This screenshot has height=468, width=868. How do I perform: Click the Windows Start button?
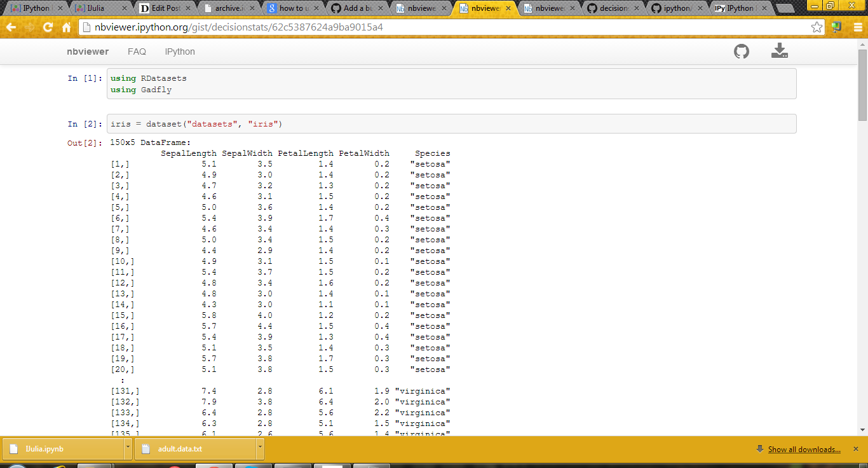(18, 465)
